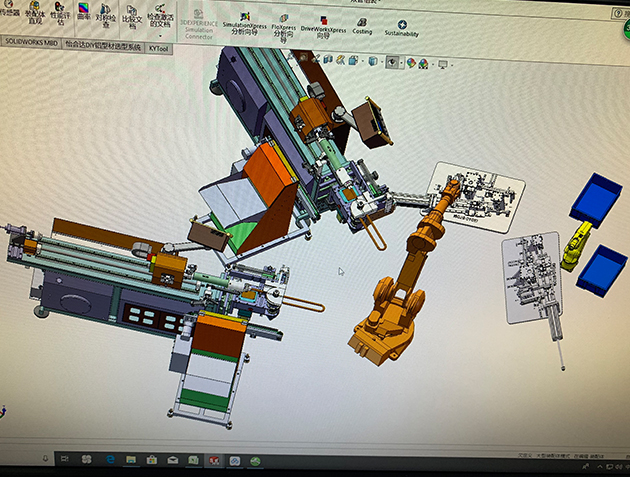The height and width of the screenshot is (477, 630).
Task: Open View Settings monitor icon
Action: (443, 66)
